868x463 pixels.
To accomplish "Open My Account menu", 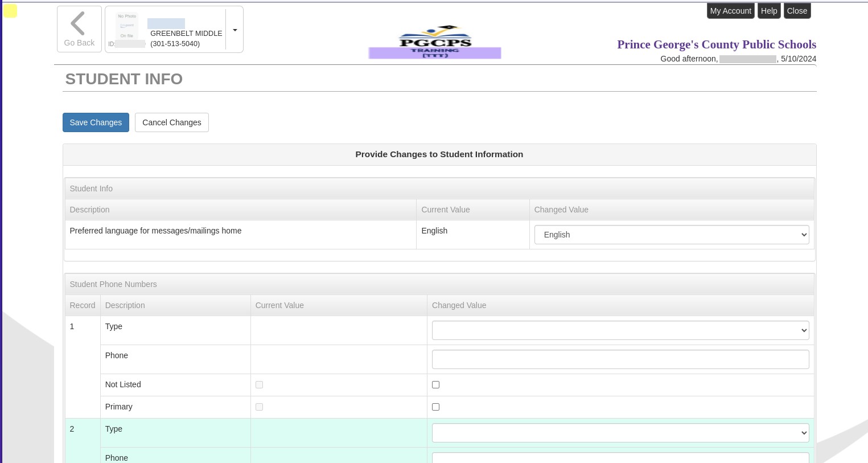I will 730,11.
